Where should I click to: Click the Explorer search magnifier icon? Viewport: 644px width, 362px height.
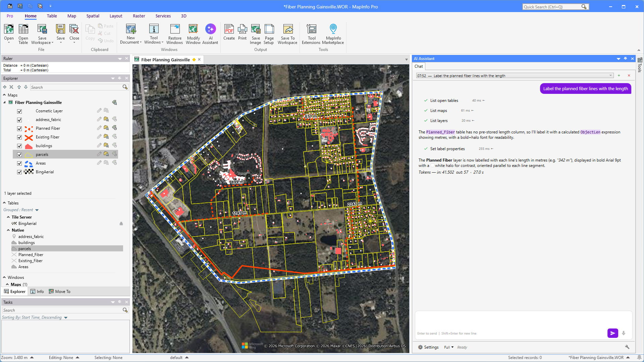(x=125, y=87)
